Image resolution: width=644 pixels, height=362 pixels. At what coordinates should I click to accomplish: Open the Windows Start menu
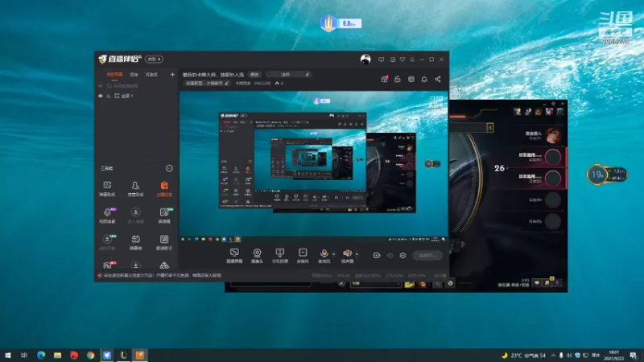click(8, 355)
